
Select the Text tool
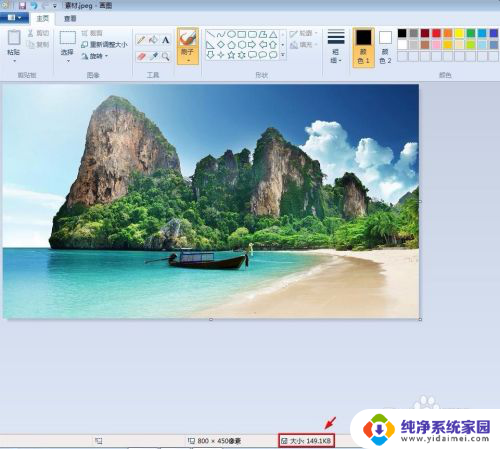click(166, 40)
